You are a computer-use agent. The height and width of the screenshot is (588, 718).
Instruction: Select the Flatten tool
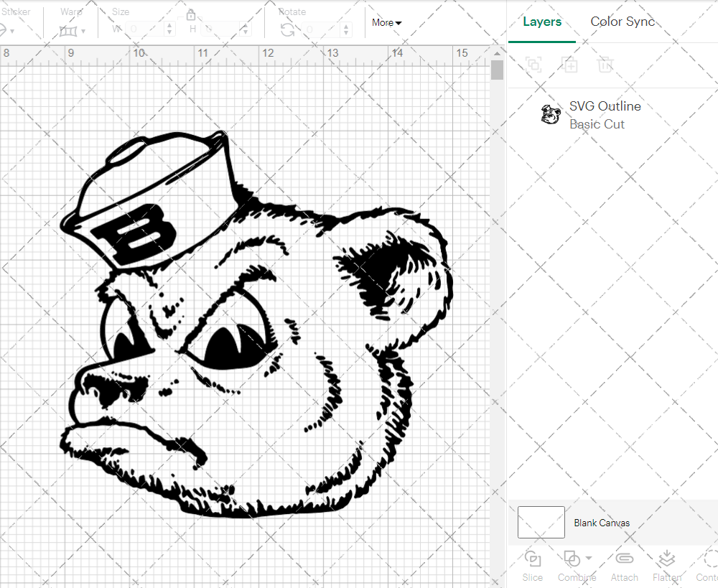tap(666, 566)
